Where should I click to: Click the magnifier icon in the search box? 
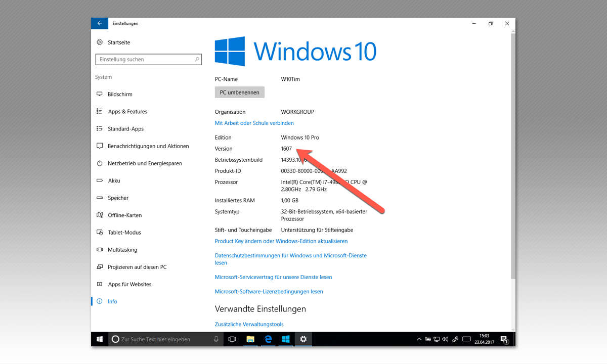click(x=197, y=59)
